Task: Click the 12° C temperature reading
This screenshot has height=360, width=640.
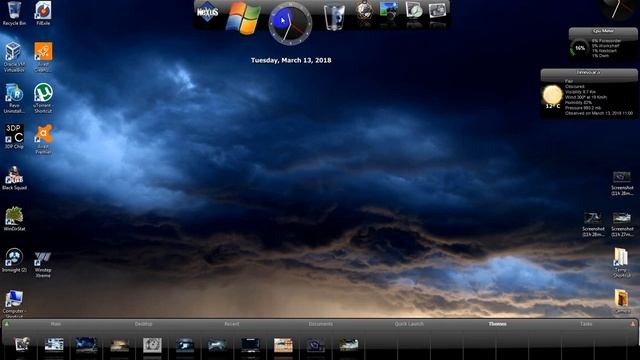Action: pyautogui.click(x=552, y=106)
